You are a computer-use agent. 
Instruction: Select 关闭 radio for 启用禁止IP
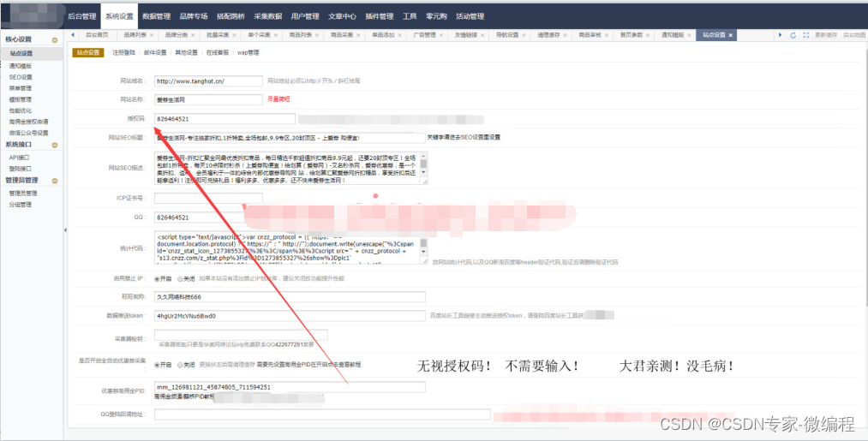click(181, 279)
